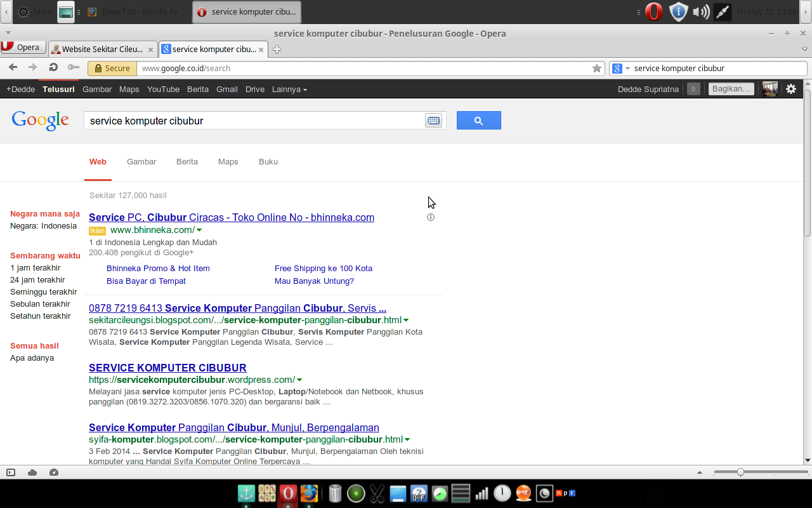Close the Website Sekitar Cileungsi tab
812x508 pixels.
click(150, 49)
